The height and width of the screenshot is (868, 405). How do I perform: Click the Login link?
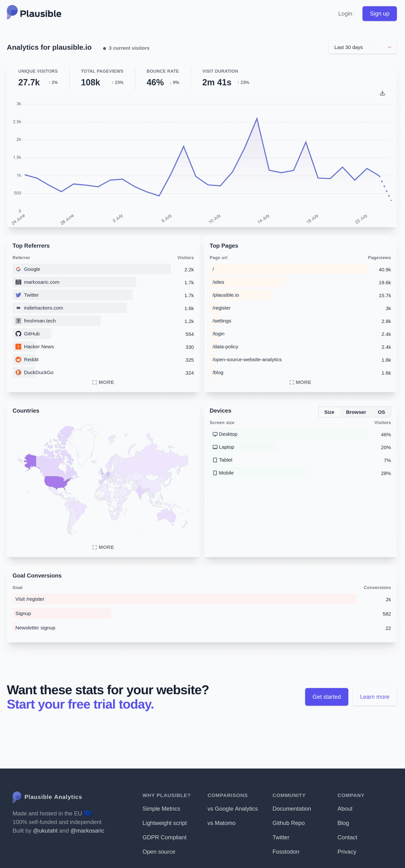(x=345, y=13)
